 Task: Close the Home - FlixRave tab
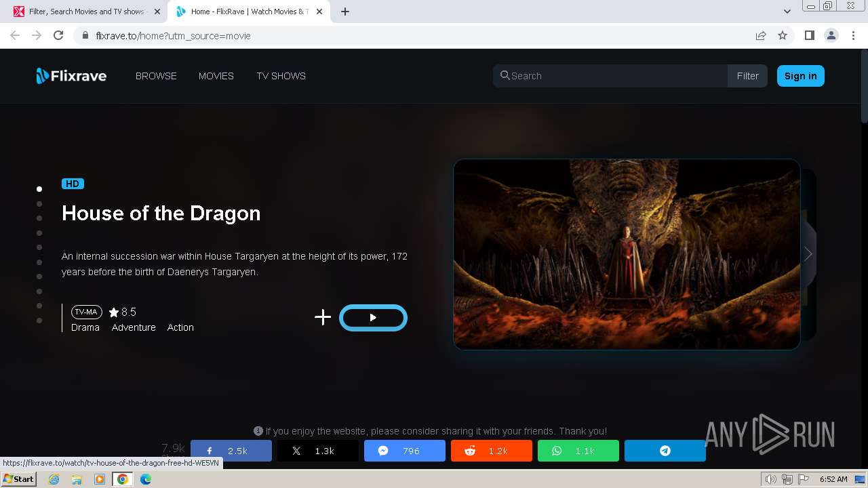pos(319,12)
